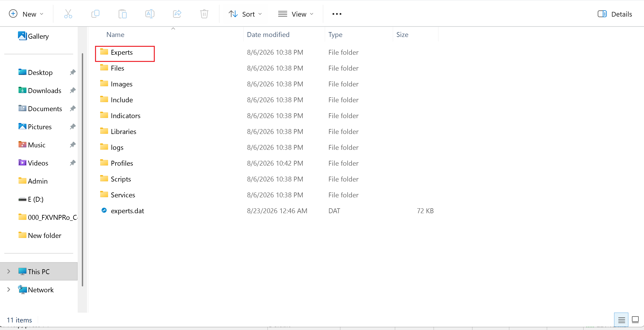Click the Share icon in toolbar
Viewport: 644px width, 330px height.
coord(177,14)
